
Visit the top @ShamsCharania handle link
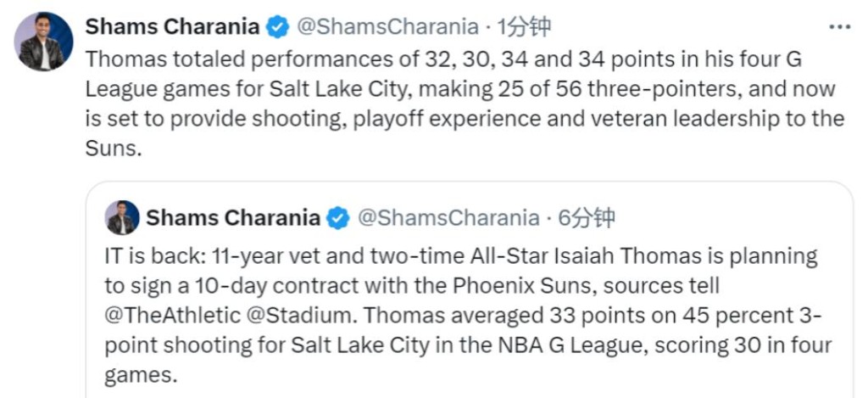[x=388, y=26]
